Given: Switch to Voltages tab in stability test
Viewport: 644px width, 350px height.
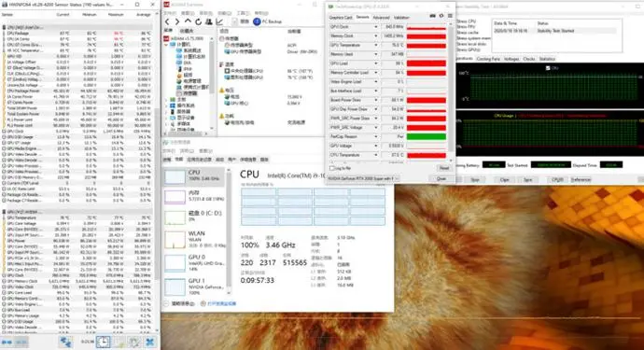Looking at the screenshot, I should [x=511, y=59].
